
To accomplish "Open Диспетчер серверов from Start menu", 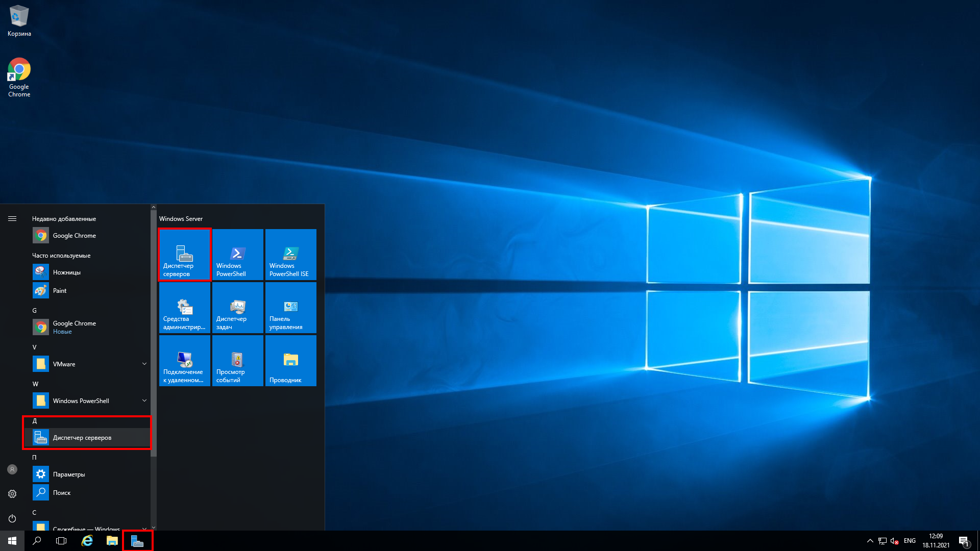I will coord(87,437).
